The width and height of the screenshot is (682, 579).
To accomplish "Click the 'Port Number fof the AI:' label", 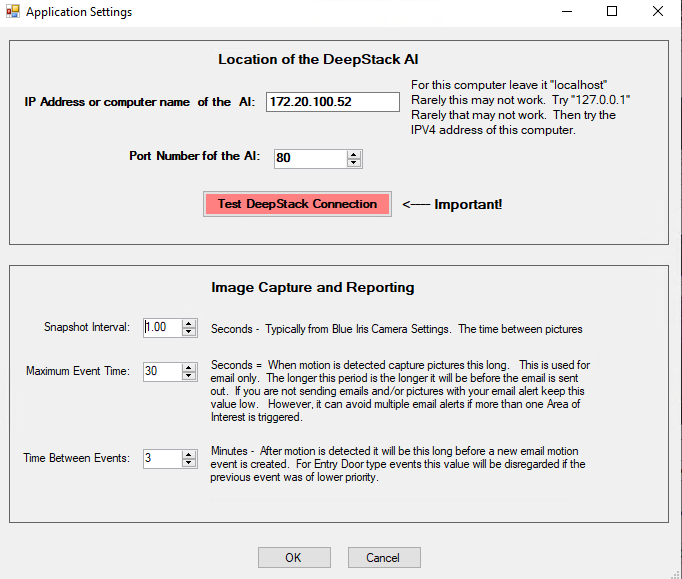I will click(194, 156).
